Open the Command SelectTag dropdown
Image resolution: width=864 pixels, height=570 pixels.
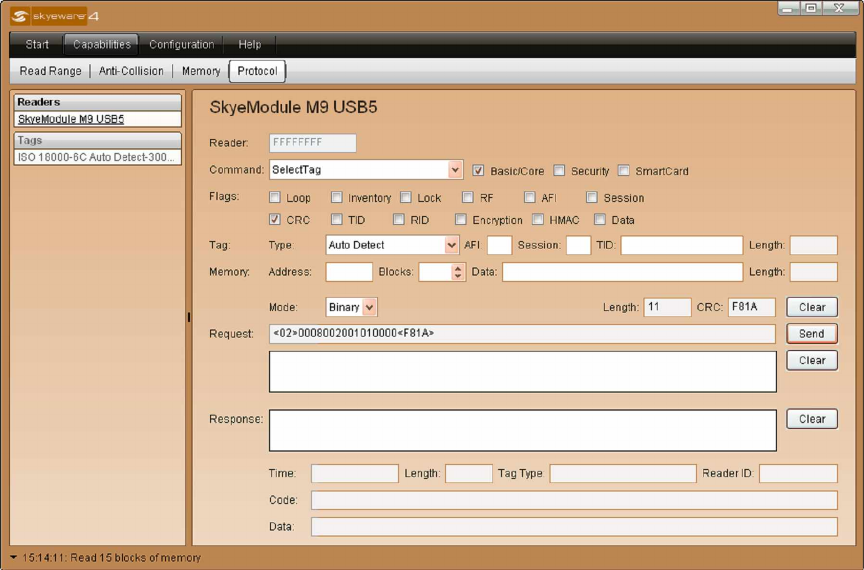point(456,171)
